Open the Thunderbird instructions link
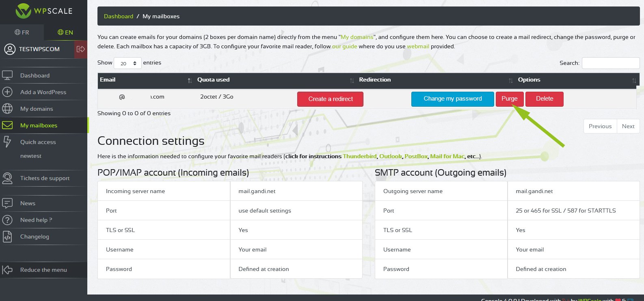The width and height of the screenshot is (644, 301). coord(360,156)
